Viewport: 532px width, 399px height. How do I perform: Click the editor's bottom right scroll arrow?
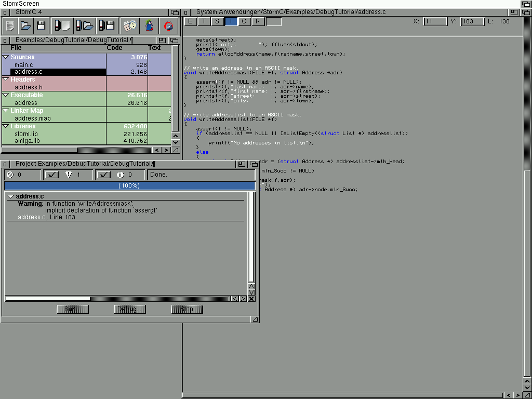pos(518,395)
